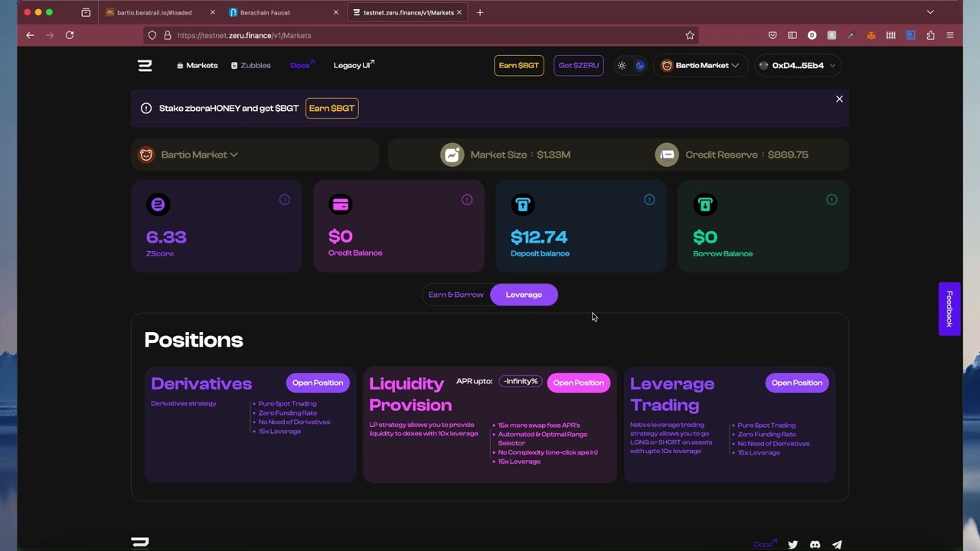980x551 pixels.
Task: Open tracking protection shield icon
Action: [152, 35]
